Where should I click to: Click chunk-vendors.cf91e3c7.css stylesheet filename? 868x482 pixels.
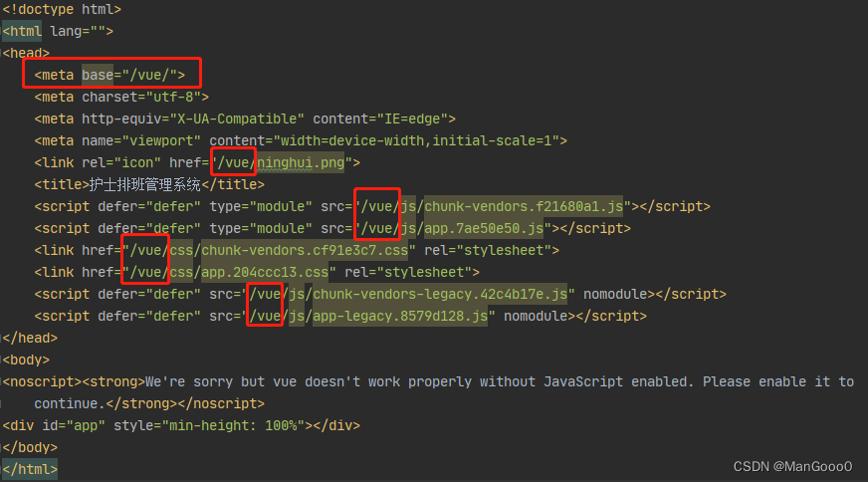pyautogui.click(x=305, y=250)
